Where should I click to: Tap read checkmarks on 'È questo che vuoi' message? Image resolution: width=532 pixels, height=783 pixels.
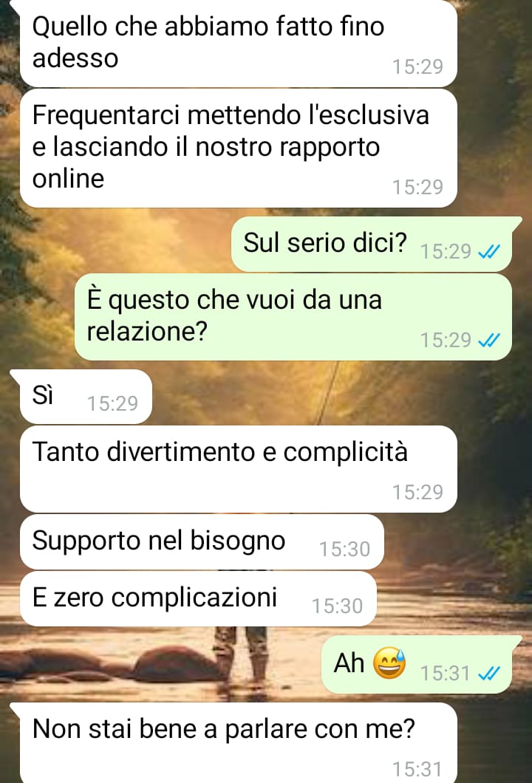tap(488, 341)
